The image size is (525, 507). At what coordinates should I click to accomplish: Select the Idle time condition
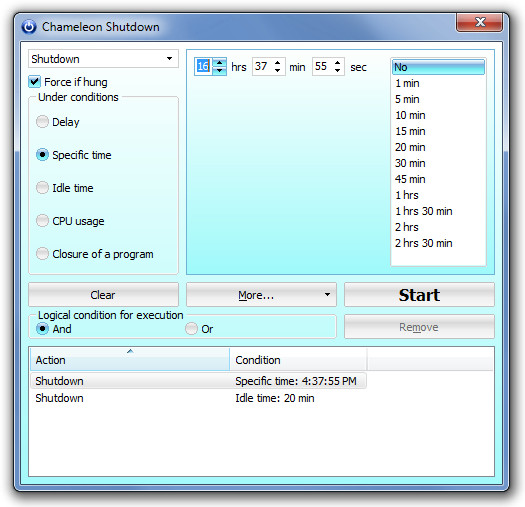42,188
